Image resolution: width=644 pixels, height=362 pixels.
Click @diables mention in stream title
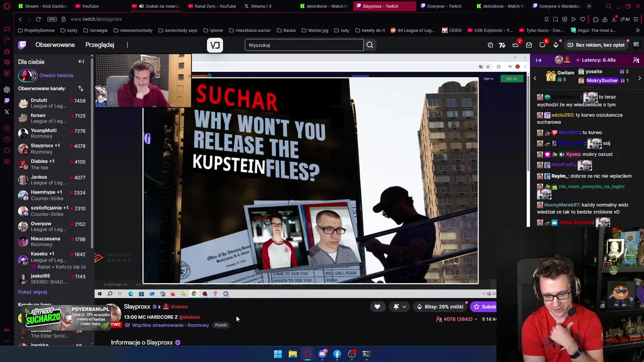[x=190, y=317]
